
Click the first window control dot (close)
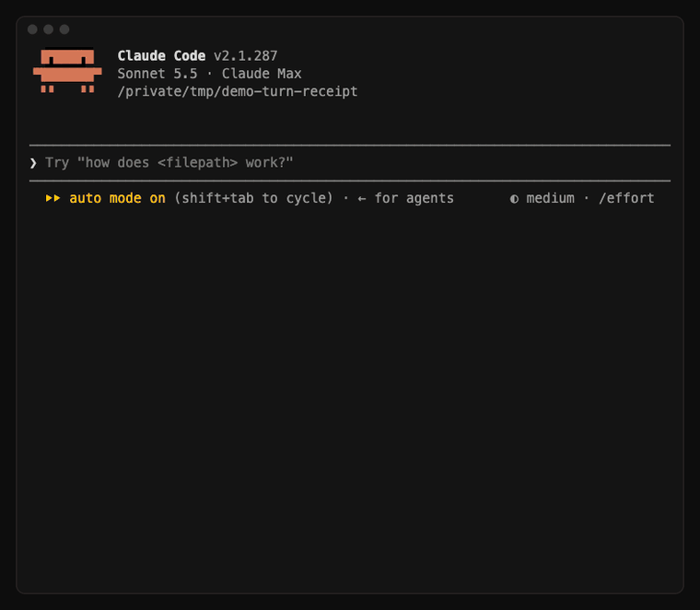pos(32,29)
